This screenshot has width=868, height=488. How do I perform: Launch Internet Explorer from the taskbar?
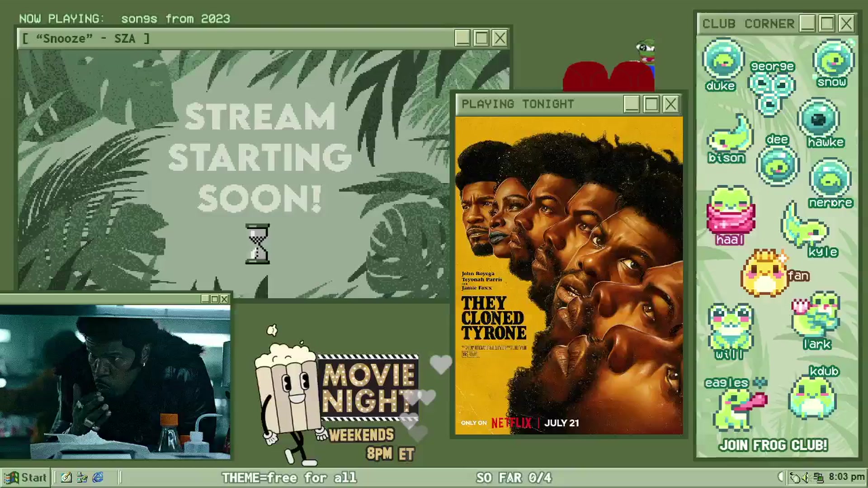pos(98,478)
